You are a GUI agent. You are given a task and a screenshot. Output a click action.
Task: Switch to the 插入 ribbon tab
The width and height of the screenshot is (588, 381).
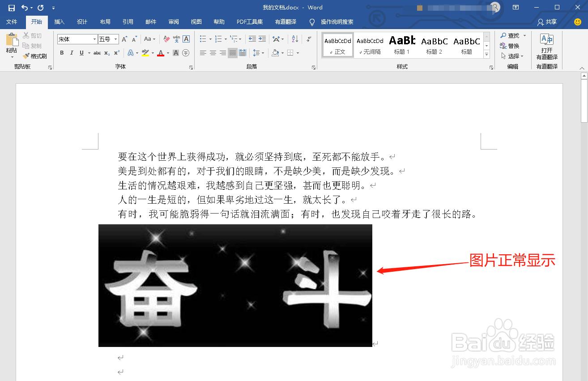click(x=60, y=21)
